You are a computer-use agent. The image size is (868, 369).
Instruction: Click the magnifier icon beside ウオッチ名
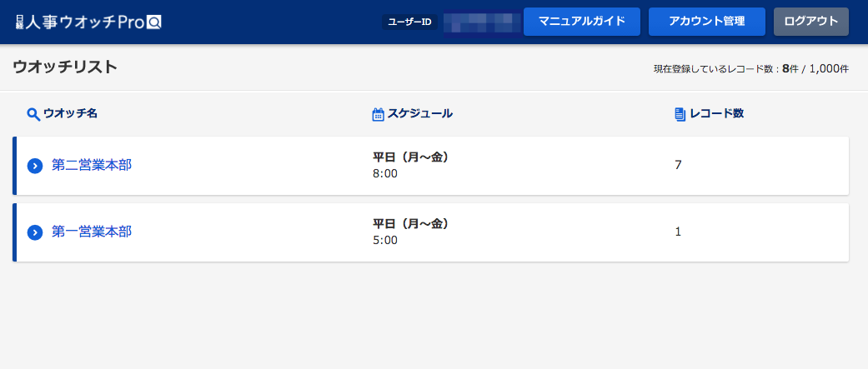[33, 114]
